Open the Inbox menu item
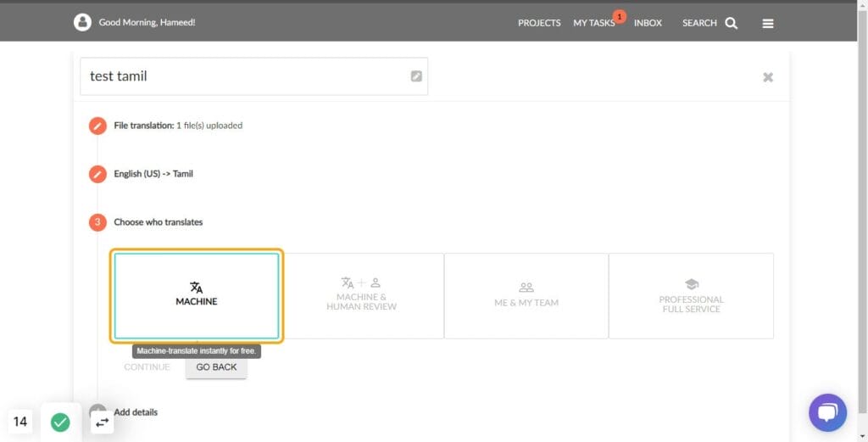868x442 pixels. coord(648,23)
